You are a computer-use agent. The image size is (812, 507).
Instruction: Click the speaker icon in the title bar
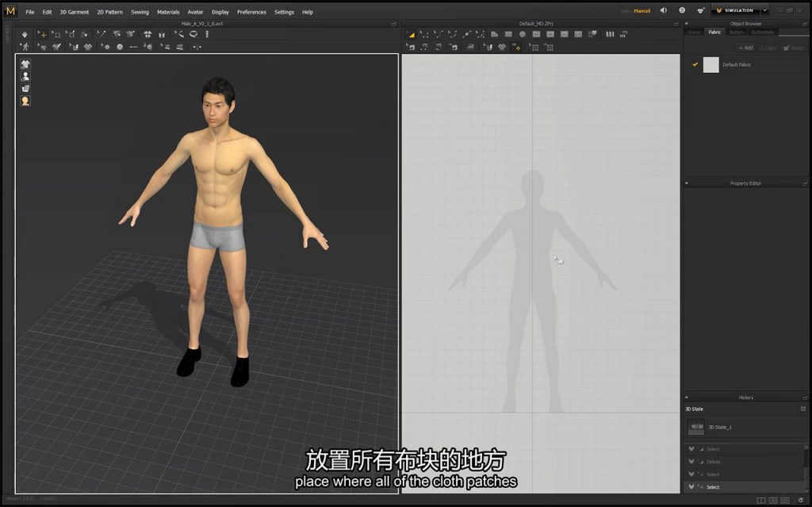664,10
